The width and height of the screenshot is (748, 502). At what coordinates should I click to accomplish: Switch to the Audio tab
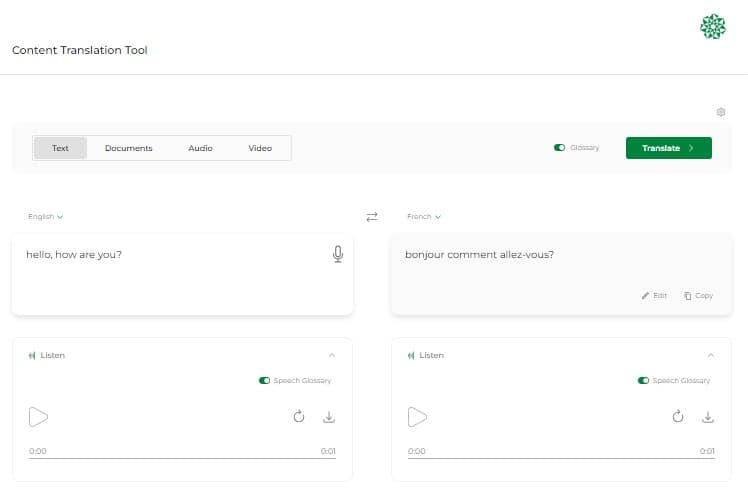[200, 148]
